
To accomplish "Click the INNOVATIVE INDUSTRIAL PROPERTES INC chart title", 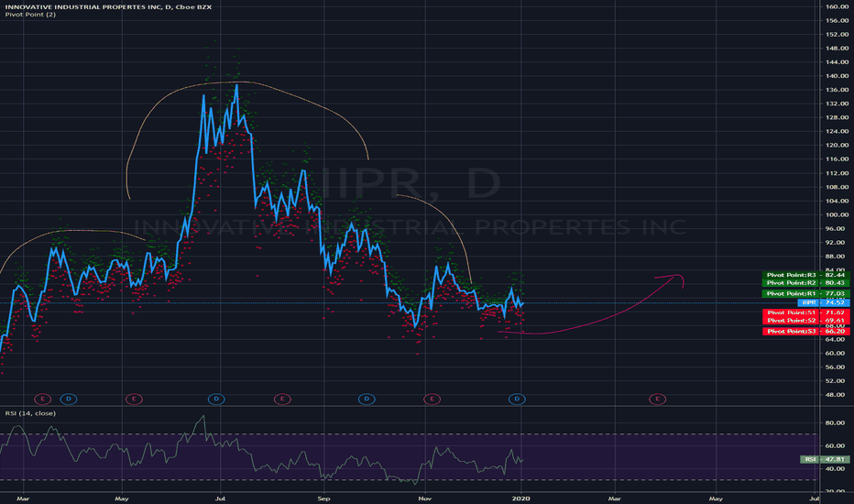I will point(108,6).
